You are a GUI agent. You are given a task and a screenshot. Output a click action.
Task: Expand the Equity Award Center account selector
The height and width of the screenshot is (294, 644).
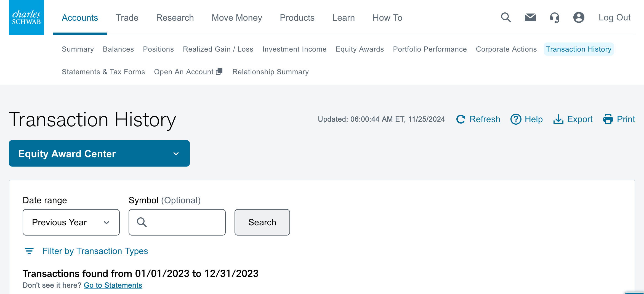coord(99,154)
